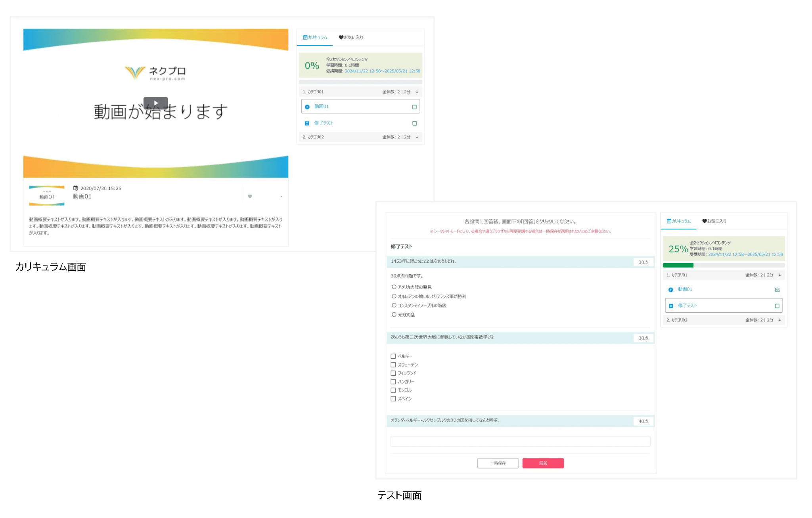Viewport: 812px width, 518px height.
Task: Check the スウェーデン checkbox
Action: pos(393,365)
